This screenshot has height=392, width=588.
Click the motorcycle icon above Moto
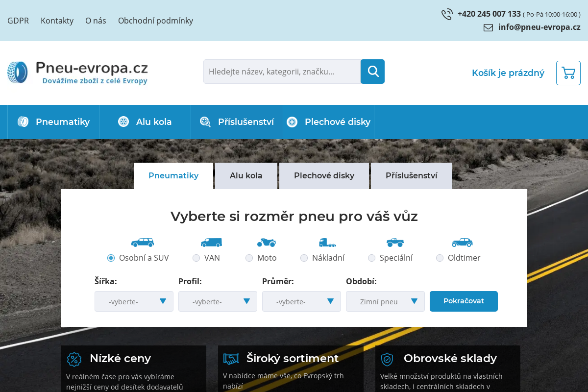(266, 242)
